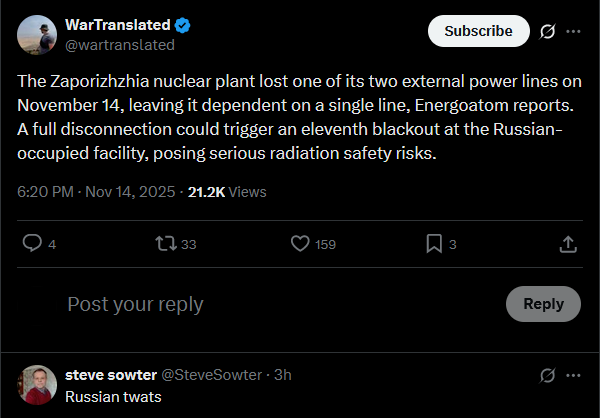Screen dimensions: 600x418
Task: Open the more options menu on the main post
Action: coord(573,31)
